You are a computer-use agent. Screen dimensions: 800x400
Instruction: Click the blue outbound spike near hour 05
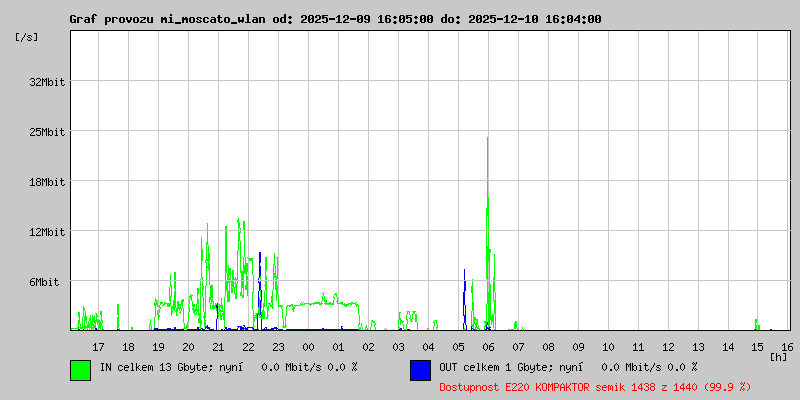coord(464,298)
